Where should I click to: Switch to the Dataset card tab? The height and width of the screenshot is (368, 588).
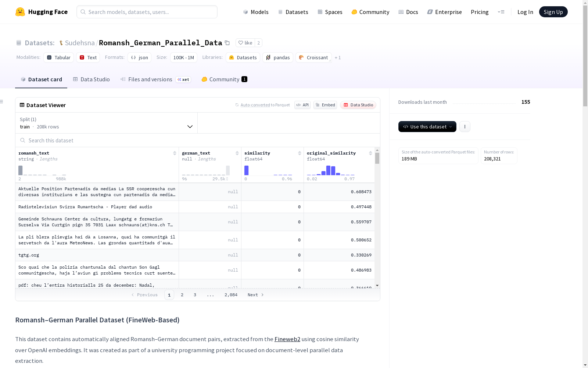click(41, 79)
